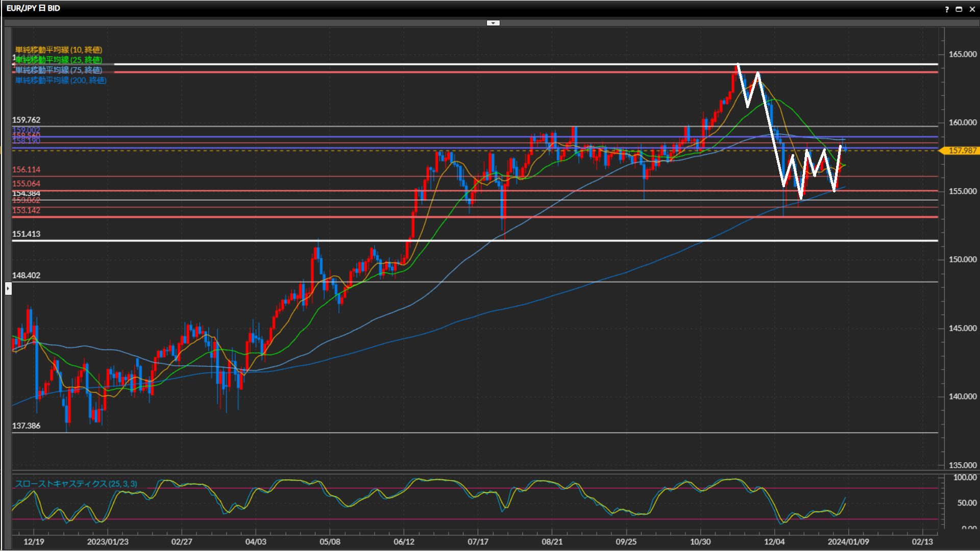Select the 151.413 white horizontal line label

coord(26,234)
